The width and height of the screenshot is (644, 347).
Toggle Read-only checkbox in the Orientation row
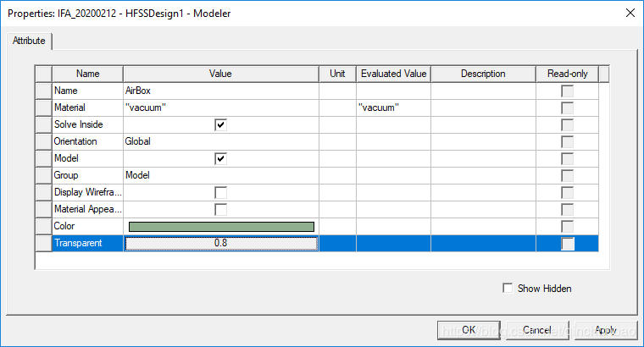[x=567, y=142]
